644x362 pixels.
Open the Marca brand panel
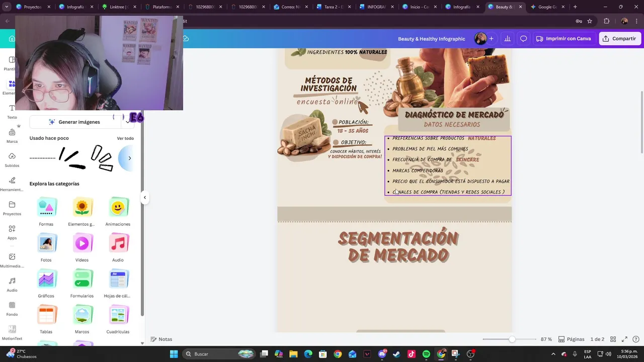(12, 136)
